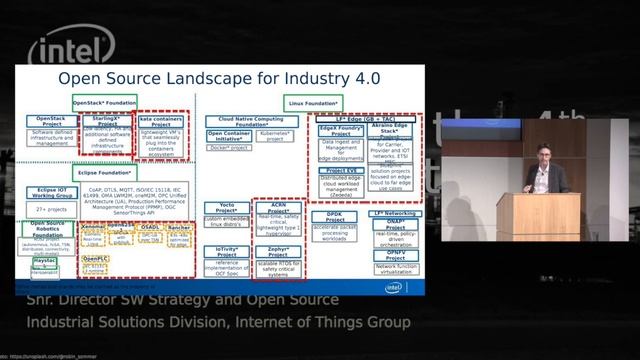Select the 'StarlingX* Project' box
Image resolution: width=640 pixels, height=360 pixels.
click(x=107, y=121)
